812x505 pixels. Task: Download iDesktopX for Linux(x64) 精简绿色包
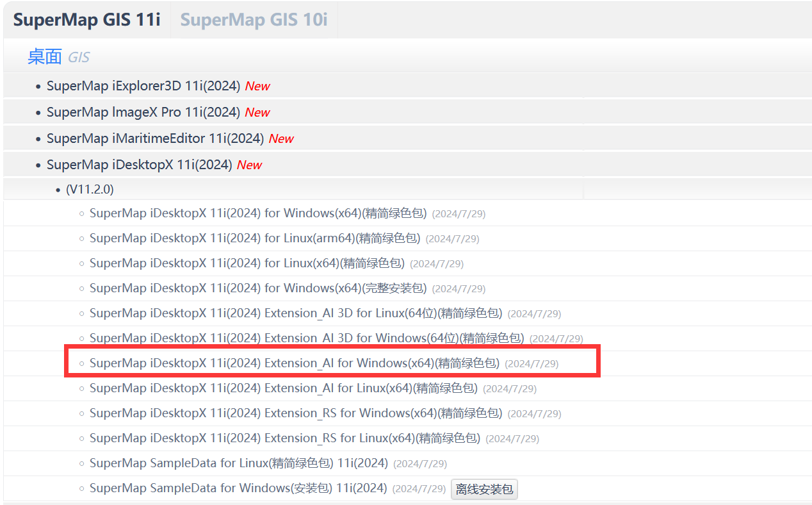(x=247, y=263)
